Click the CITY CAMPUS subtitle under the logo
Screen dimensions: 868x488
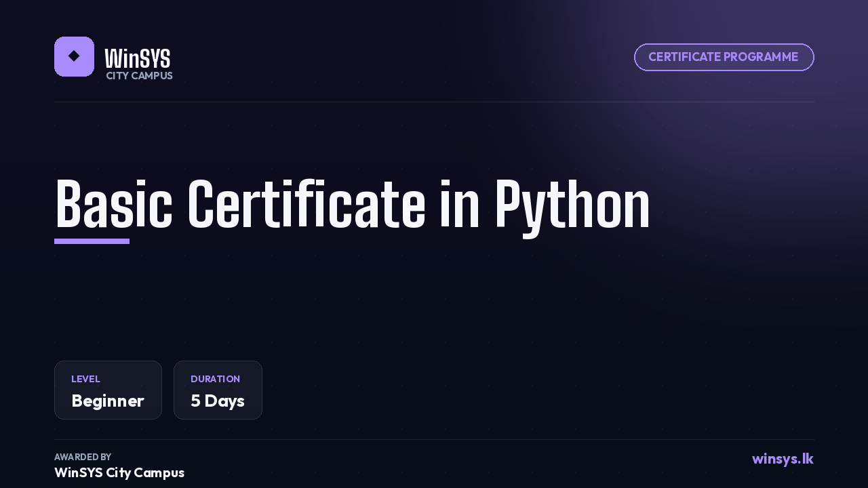tap(139, 76)
